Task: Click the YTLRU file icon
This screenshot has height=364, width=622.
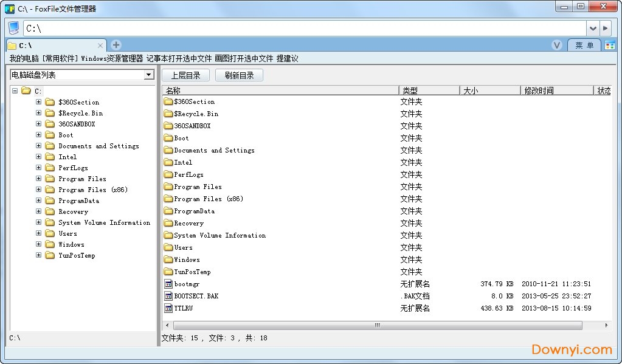Action: tap(168, 308)
